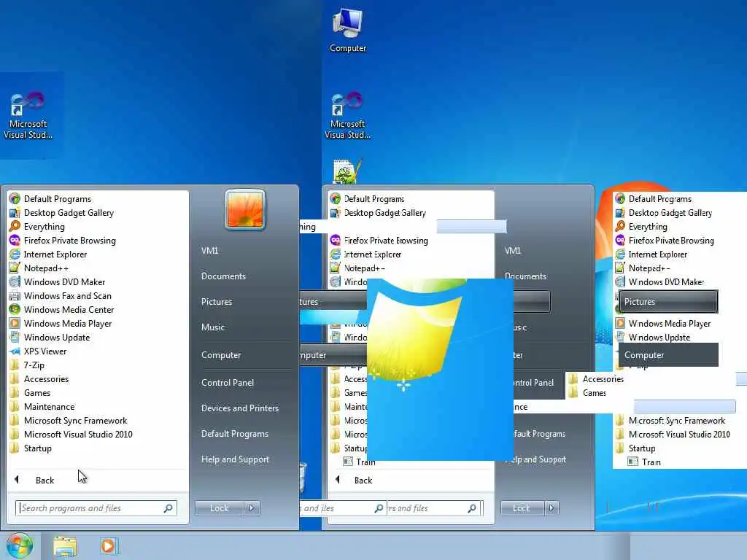
Task: Open Default Programs in left menu right pane
Action: click(x=234, y=434)
